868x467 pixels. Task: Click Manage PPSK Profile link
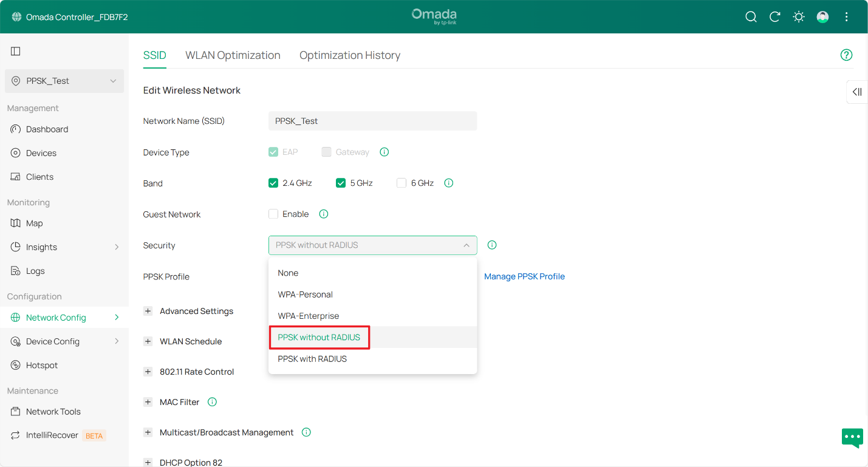pos(524,276)
